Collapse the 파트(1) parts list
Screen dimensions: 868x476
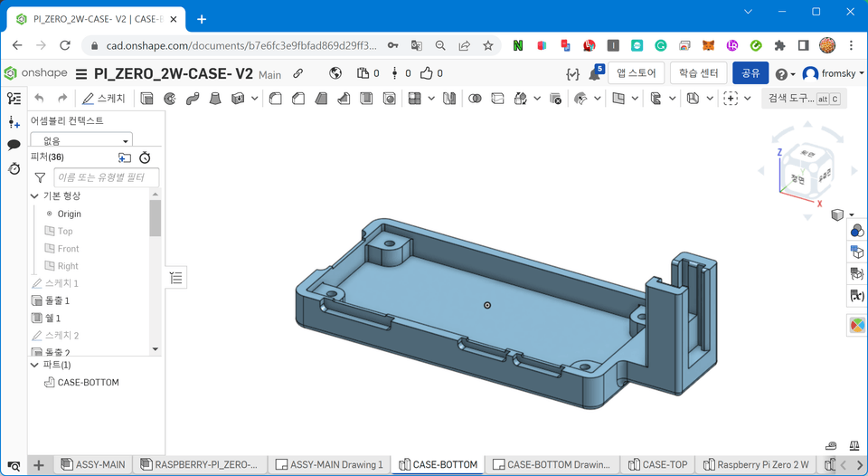point(35,365)
